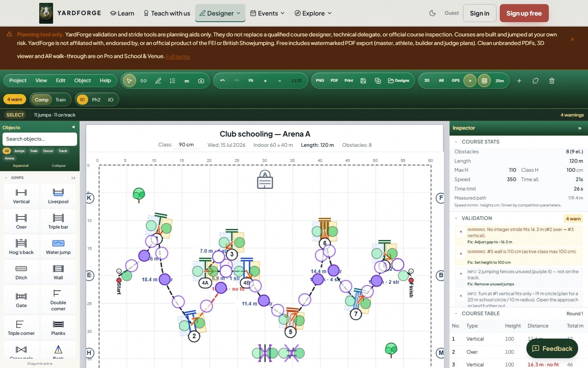Edit the class height 90 cm field
Viewport: 588px width, 368px height.
(186, 145)
